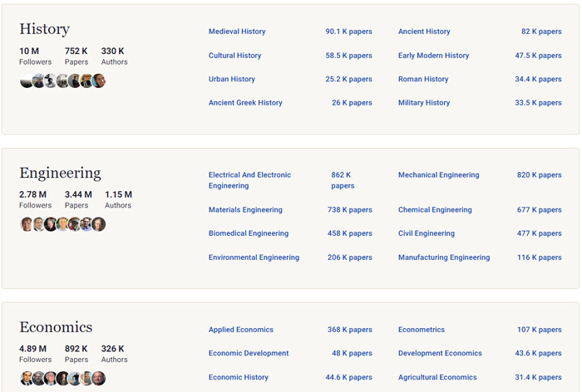
Task: Click the 107 K papers count
Action: pos(540,330)
